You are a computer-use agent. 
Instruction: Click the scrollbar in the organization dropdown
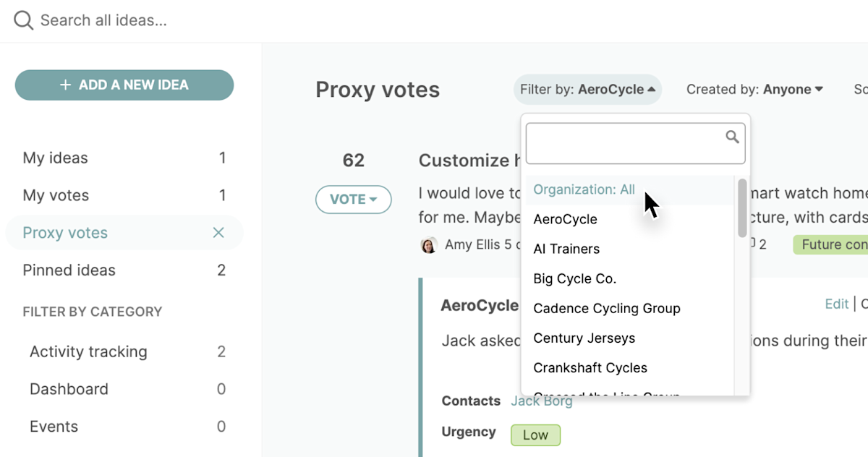point(741,208)
